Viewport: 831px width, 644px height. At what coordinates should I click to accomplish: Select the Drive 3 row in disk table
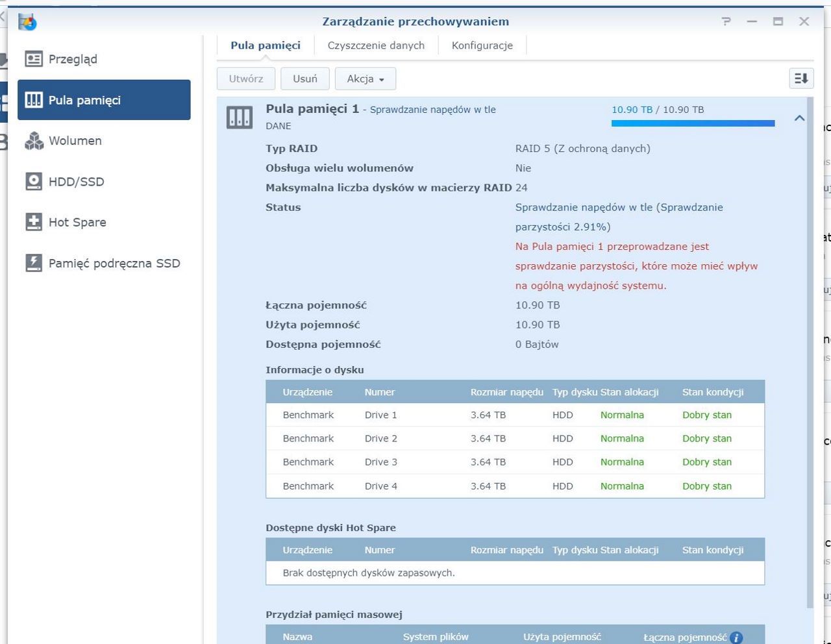[x=515, y=462]
